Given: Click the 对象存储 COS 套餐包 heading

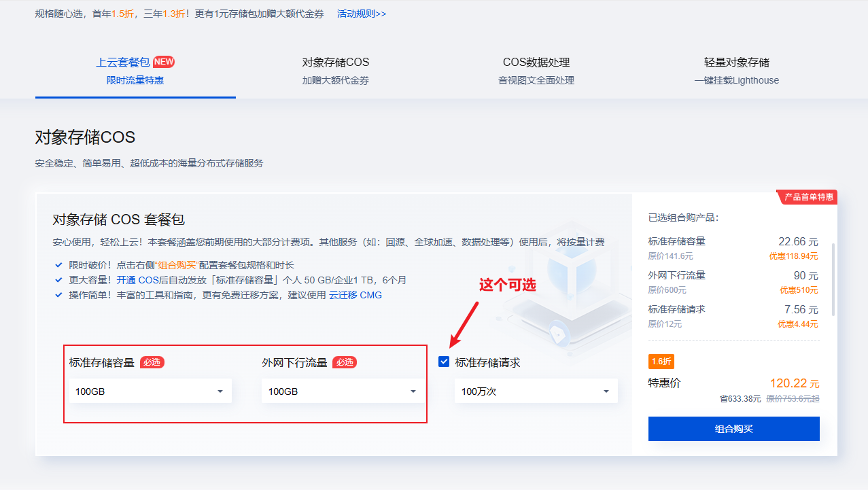Looking at the screenshot, I should coord(119,220).
